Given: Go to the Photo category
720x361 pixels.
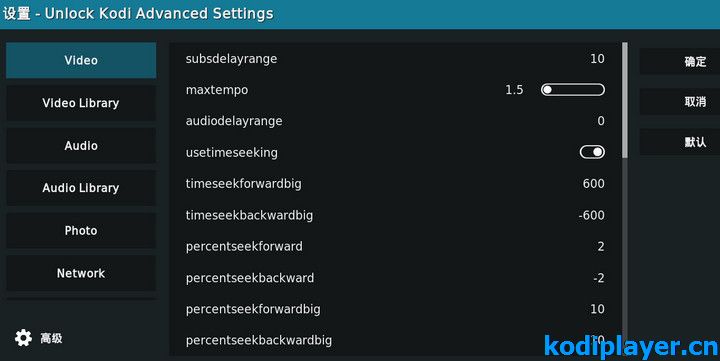Looking at the screenshot, I should (x=81, y=231).
